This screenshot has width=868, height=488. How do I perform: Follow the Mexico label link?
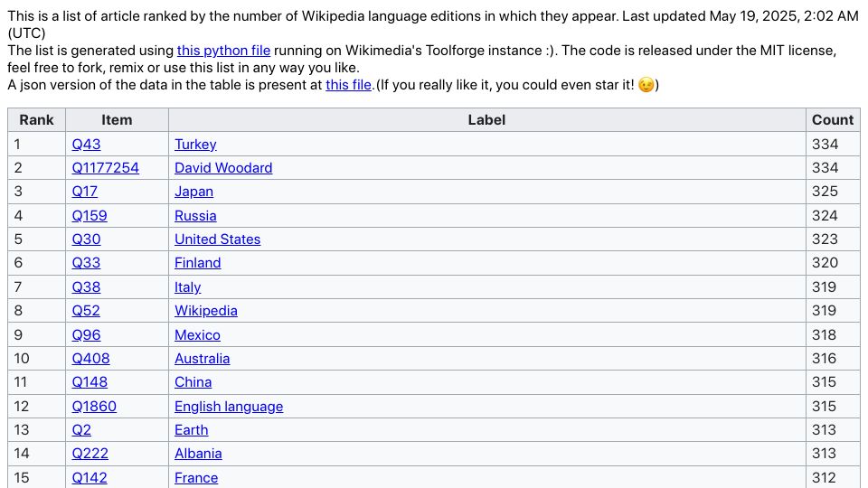tap(197, 334)
